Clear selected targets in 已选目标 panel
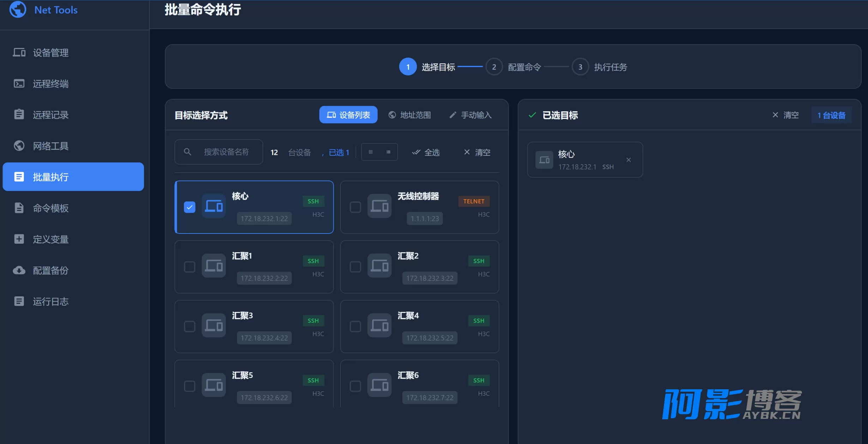This screenshot has height=444, width=868. (785, 115)
